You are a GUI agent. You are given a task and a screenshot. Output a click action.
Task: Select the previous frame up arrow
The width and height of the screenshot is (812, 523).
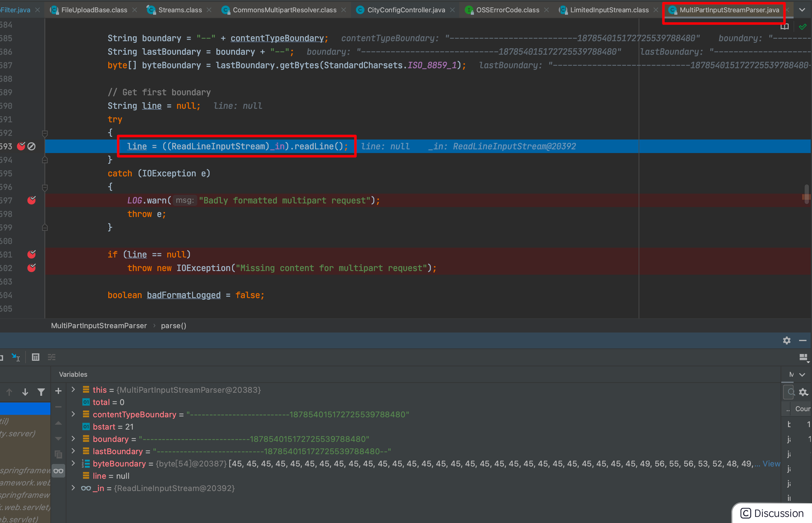(x=9, y=392)
